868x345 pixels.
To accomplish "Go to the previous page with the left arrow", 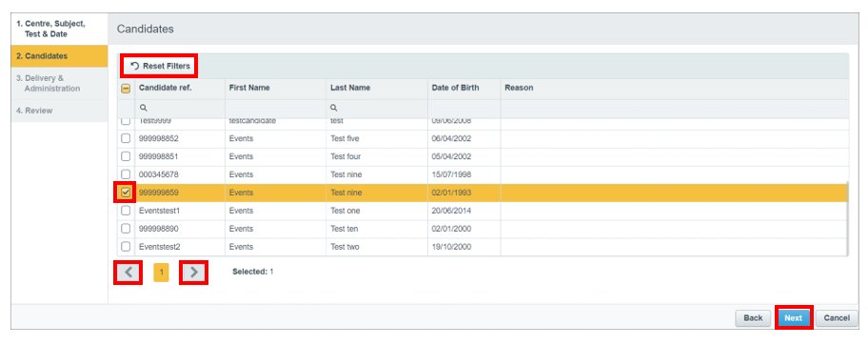I will tap(128, 273).
